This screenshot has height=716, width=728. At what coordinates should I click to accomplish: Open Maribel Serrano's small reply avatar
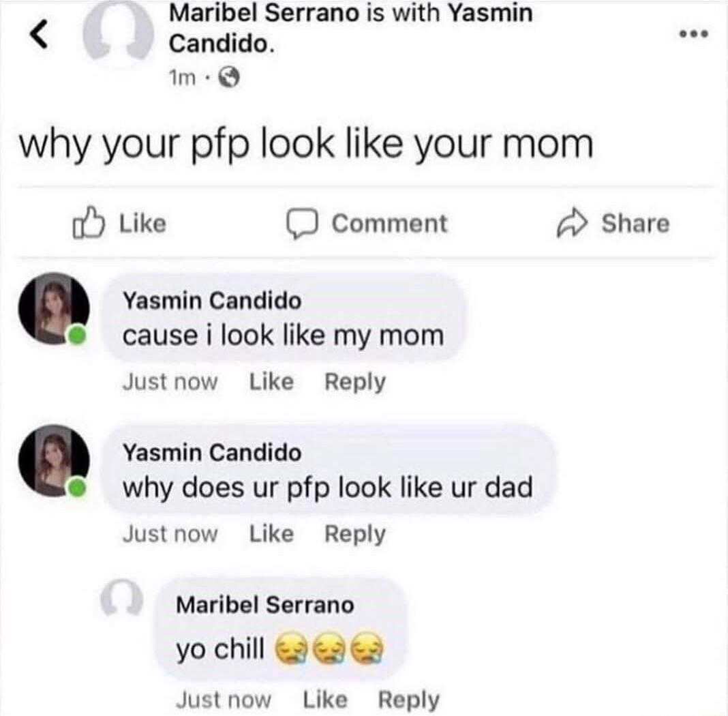pos(121,597)
